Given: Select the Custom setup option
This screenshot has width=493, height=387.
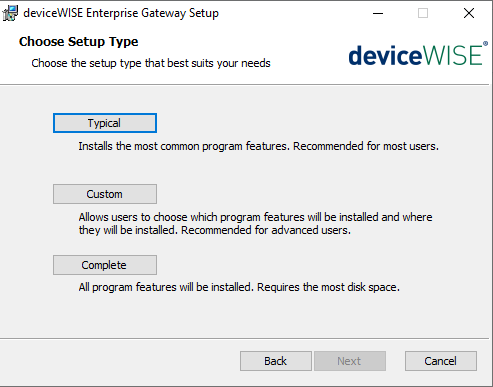Looking at the screenshot, I should [105, 194].
